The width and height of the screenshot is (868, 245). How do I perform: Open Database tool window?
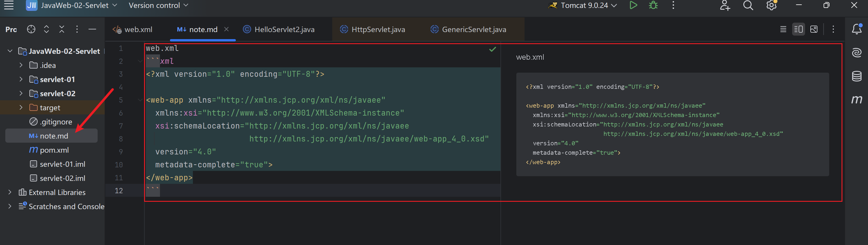tap(857, 76)
